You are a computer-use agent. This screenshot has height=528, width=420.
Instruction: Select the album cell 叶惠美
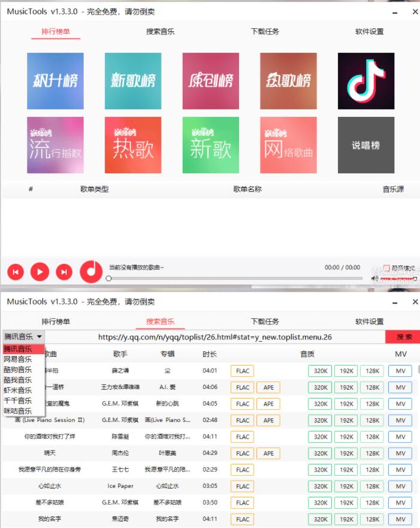point(167,453)
